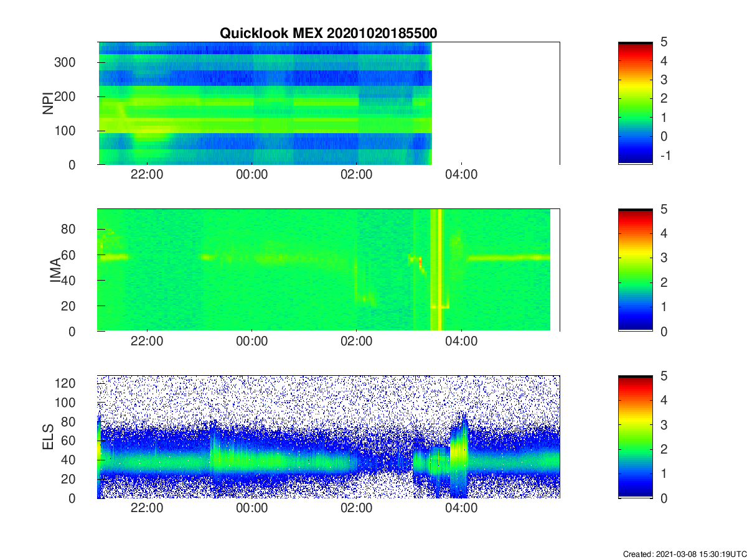747x560 pixels.
Task: Click the "3" label on the NPI color bar
Action: click(x=664, y=80)
